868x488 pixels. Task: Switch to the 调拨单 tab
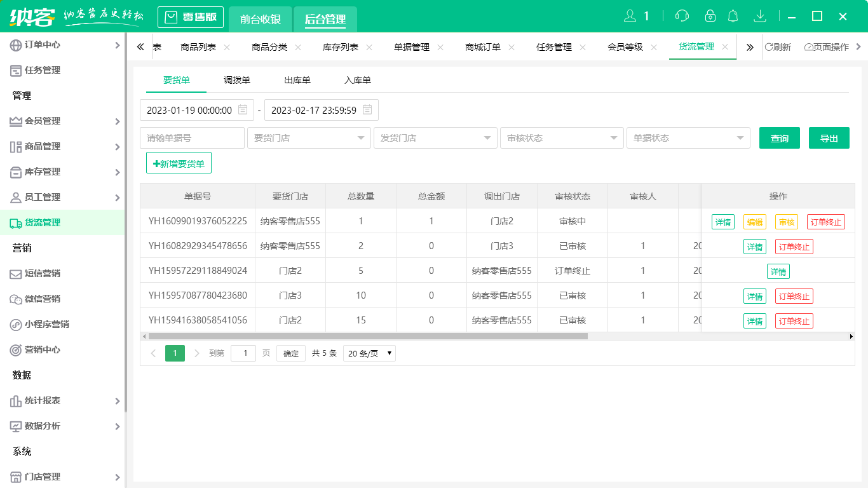(x=237, y=80)
